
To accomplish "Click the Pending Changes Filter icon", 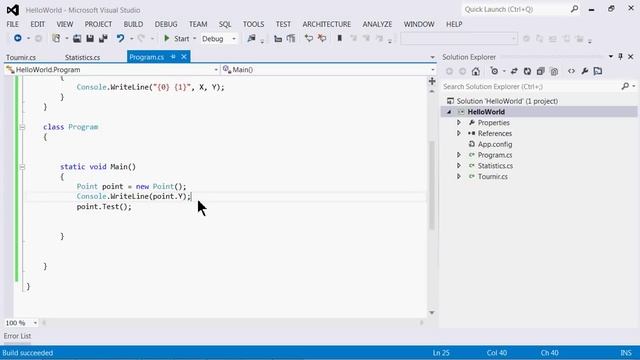I will [x=494, y=71].
